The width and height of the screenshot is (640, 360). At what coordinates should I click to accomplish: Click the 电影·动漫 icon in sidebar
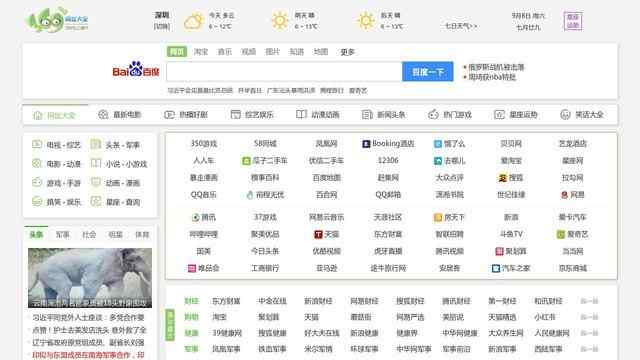click(37, 163)
